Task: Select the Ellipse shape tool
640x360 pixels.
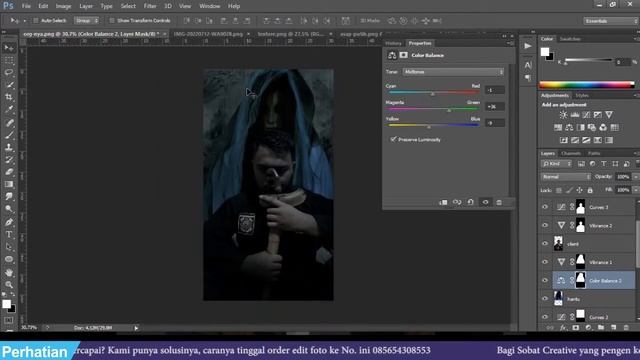Action: (9, 259)
